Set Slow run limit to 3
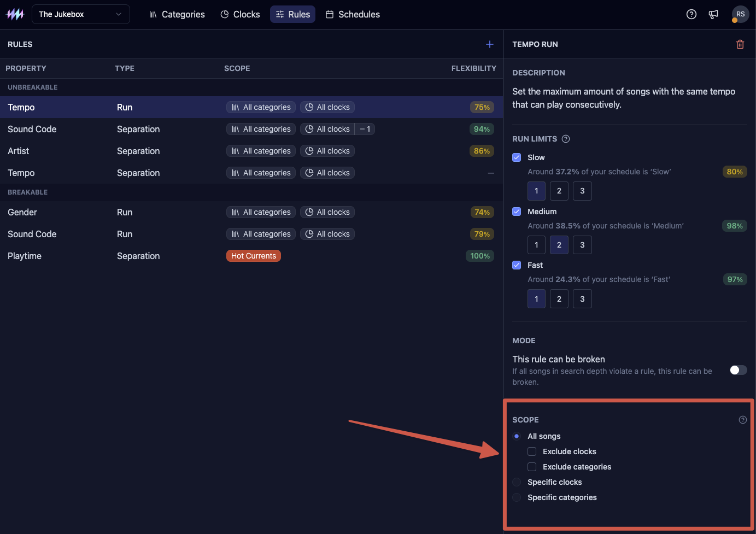The image size is (756, 534). tap(582, 191)
